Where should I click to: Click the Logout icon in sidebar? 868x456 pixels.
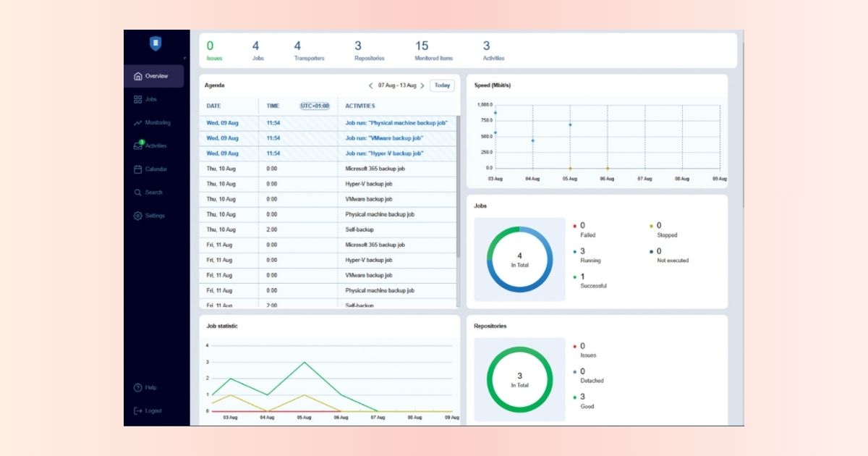(138, 410)
